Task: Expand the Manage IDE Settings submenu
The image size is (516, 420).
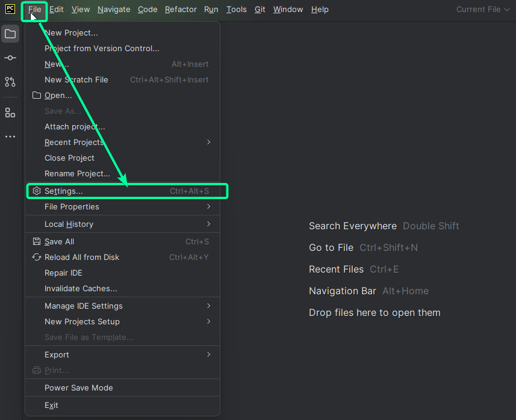Action: pyautogui.click(x=122, y=306)
